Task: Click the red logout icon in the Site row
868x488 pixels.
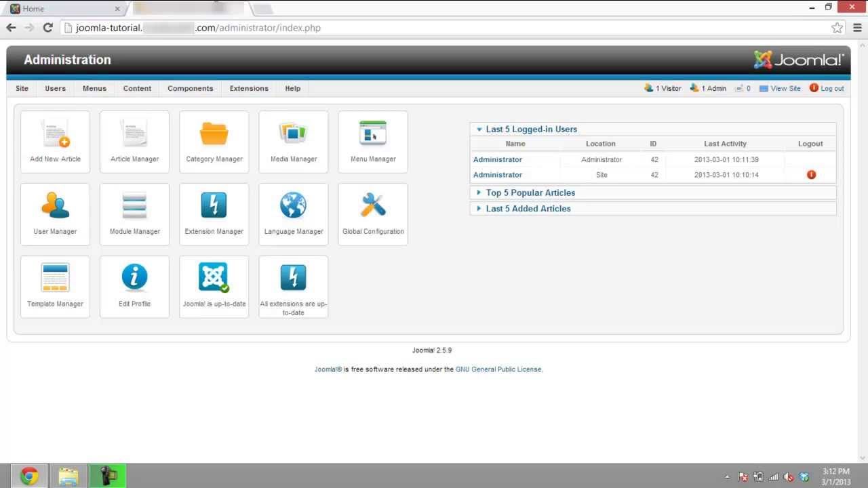Action: [x=811, y=175]
